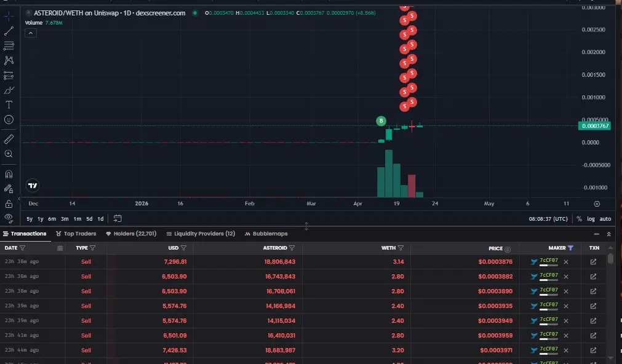Set chart range to 6m

point(52,219)
